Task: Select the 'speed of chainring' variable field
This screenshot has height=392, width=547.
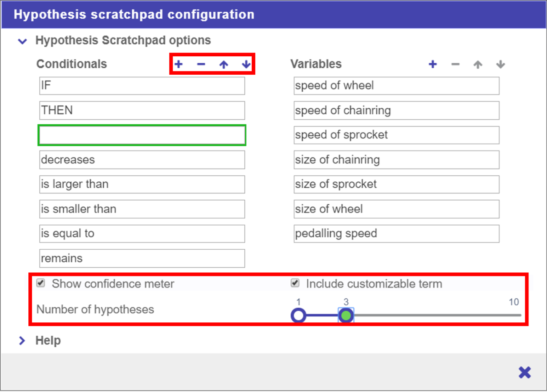Action: click(x=396, y=110)
